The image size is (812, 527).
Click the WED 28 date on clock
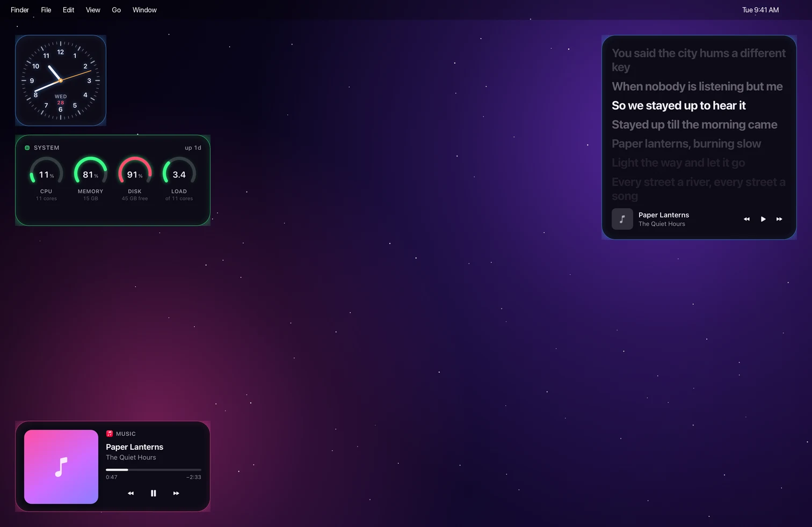point(61,99)
